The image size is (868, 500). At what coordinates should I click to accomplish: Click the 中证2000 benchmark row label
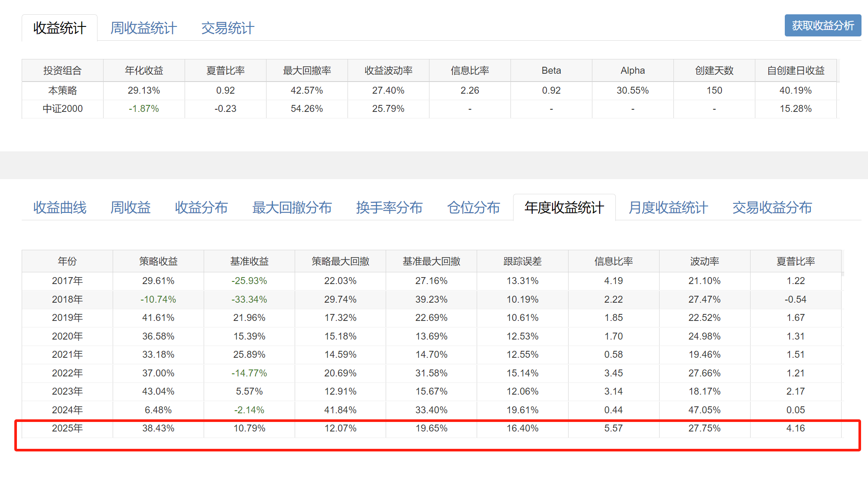click(62, 109)
